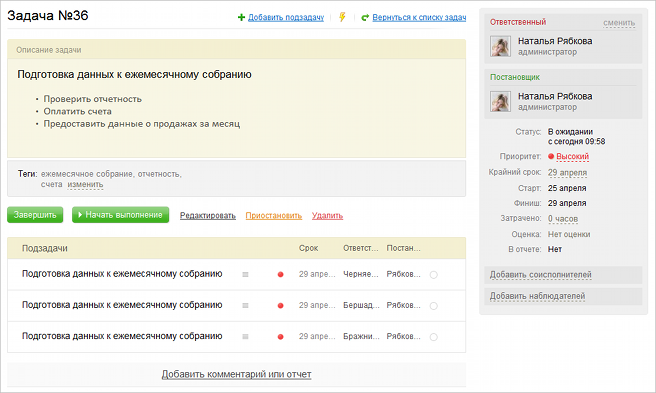
Task: Open priority dropdown showing Высокий
Action: click(x=572, y=157)
